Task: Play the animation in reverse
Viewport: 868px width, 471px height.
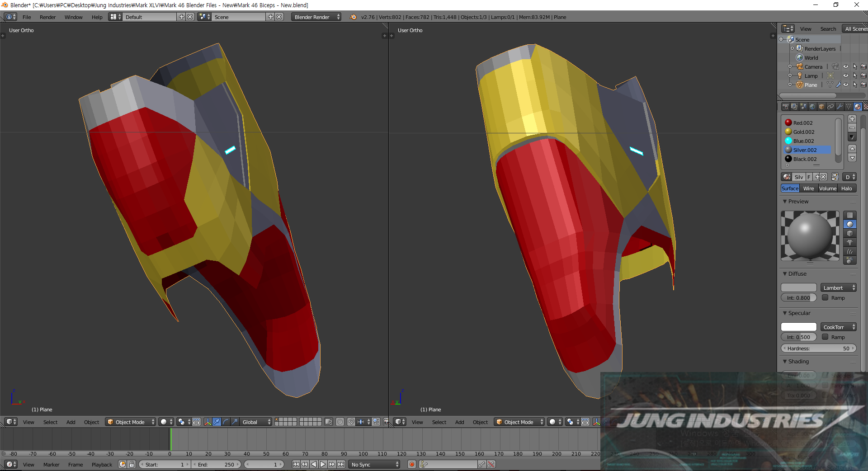Action: tap(314, 464)
